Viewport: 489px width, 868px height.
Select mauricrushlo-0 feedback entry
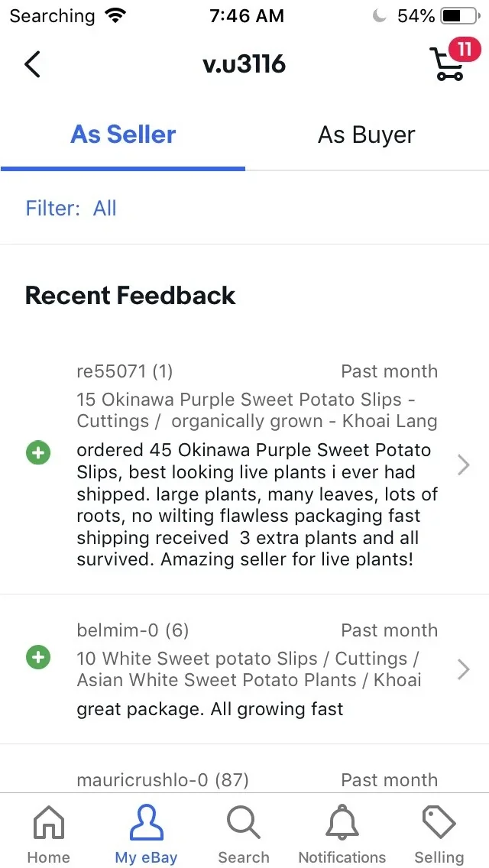tap(162, 780)
